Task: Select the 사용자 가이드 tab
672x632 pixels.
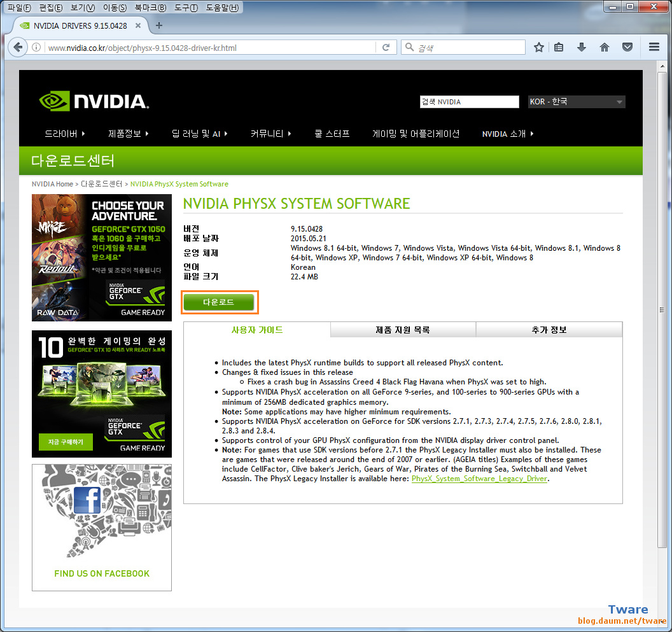Action: point(256,330)
